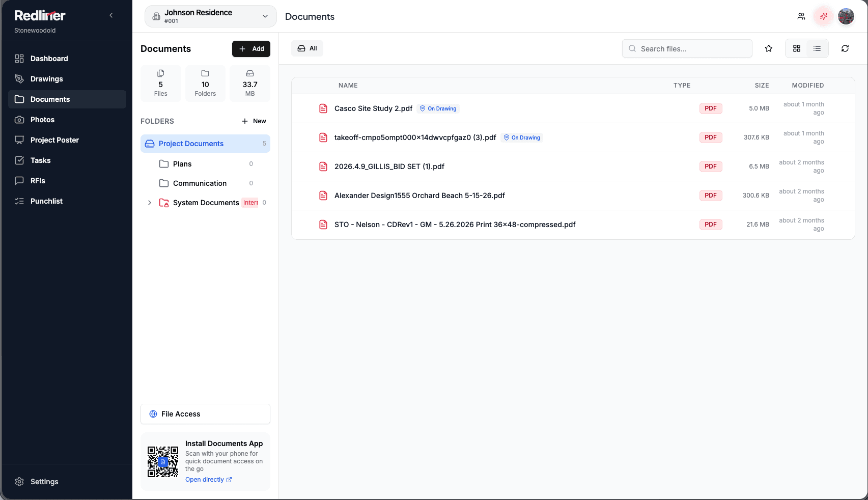Click PDF file icon for Casco Site Study
Viewport: 868px width, 500px height.
(323, 108)
